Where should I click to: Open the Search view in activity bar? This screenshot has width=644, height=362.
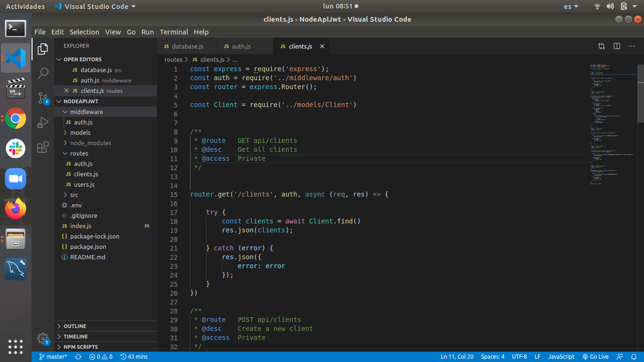coord(43,73)
